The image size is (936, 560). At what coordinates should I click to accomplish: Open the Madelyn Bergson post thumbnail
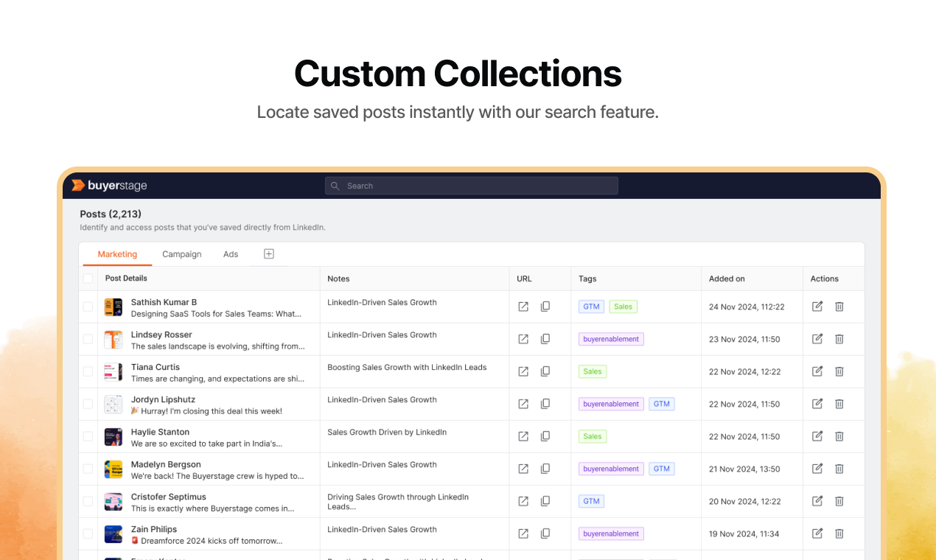113,469
